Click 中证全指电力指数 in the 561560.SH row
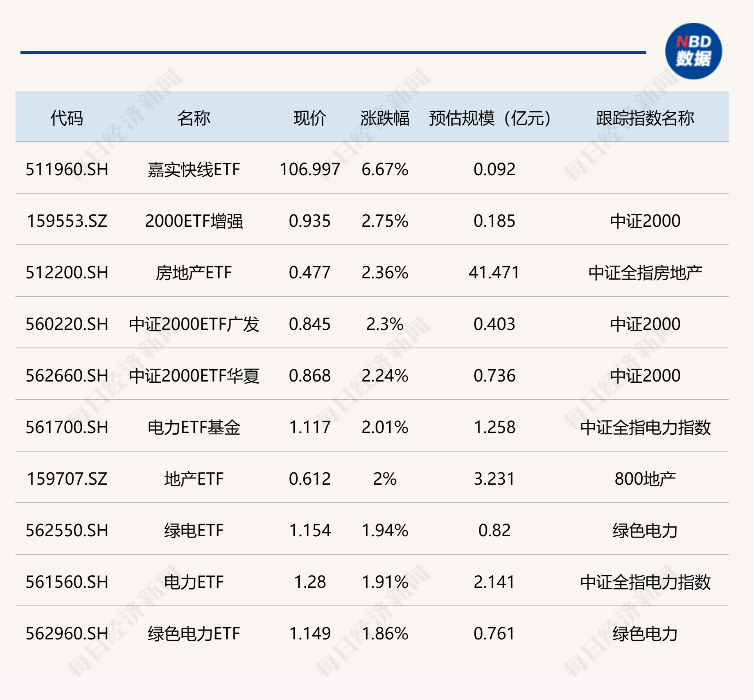This screenshot has width=754, height=700. click(645, 582)
